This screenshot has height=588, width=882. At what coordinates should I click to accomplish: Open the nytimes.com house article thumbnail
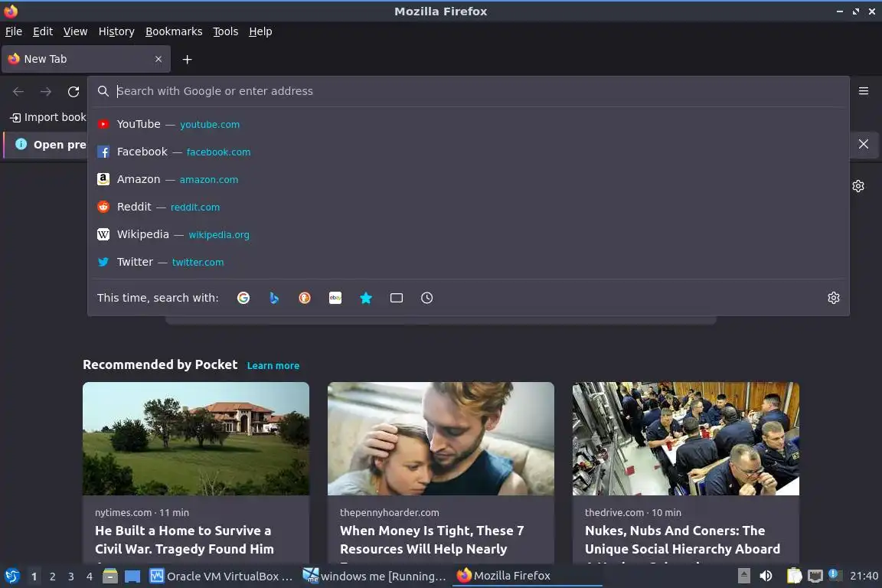(196, 439)
